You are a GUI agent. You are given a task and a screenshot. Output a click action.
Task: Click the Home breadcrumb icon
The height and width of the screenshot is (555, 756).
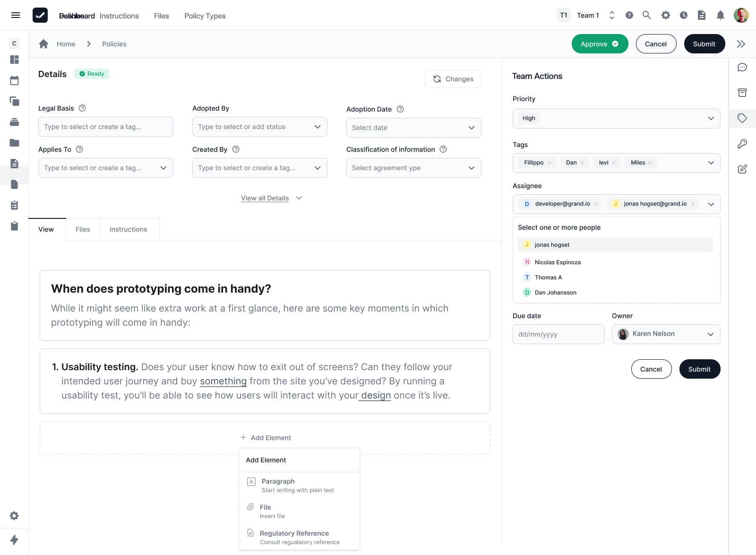pyautogui.click(x=44, y=44)
